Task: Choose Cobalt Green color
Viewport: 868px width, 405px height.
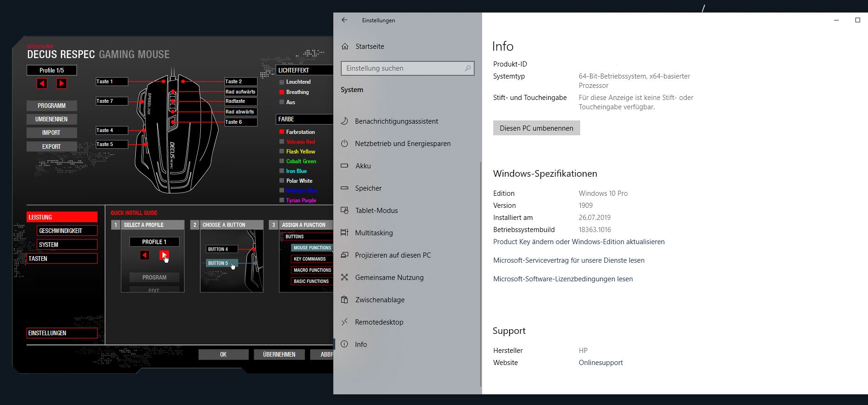Action: coord(282,161)
